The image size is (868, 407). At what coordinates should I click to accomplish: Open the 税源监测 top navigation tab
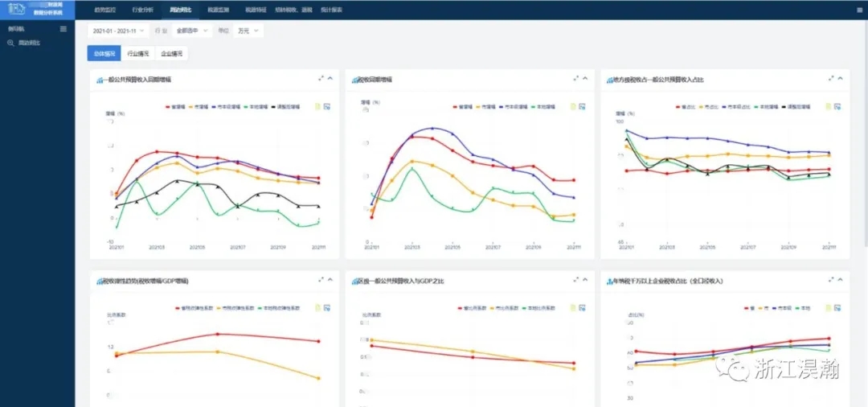218,10
